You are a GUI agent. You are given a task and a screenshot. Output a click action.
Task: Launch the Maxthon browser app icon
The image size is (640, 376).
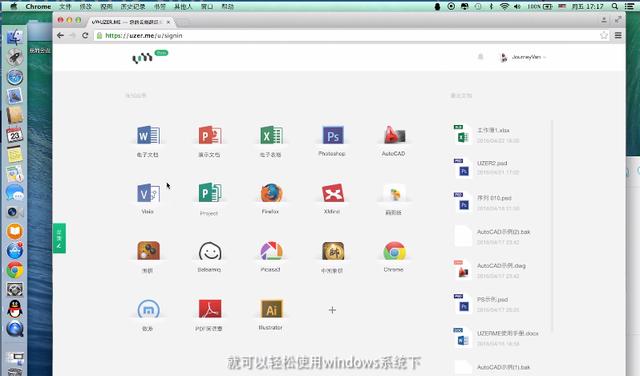[148, 309]
